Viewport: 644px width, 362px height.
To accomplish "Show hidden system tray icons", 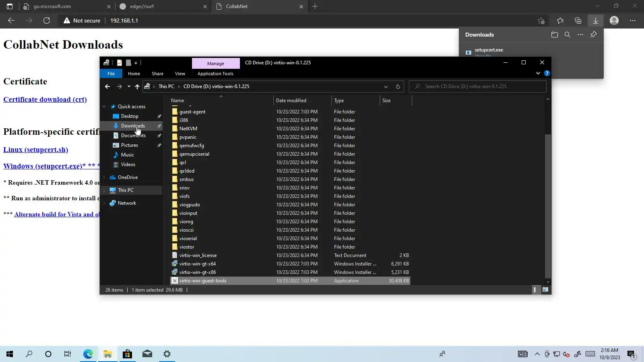I will pos(537,354).
